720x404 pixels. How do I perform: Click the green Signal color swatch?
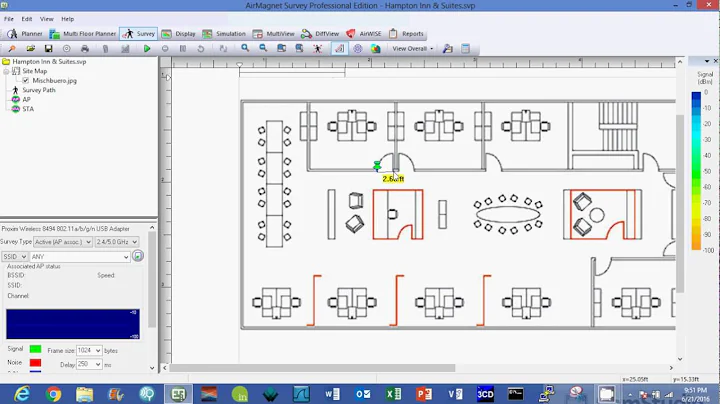point(35,349)
